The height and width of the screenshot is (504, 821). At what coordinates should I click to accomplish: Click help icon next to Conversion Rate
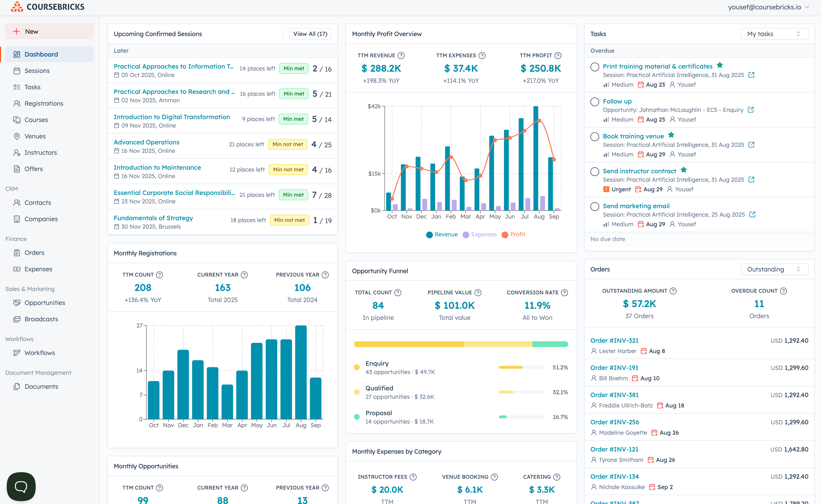pyautogui.click(x=564, y=292)
